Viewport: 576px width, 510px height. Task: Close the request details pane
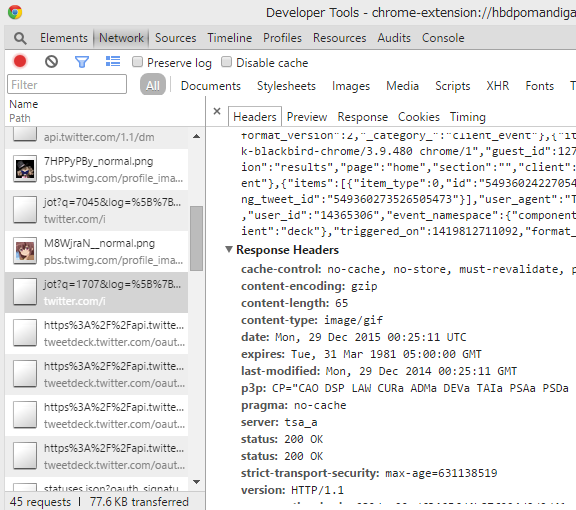coord(217,111)
